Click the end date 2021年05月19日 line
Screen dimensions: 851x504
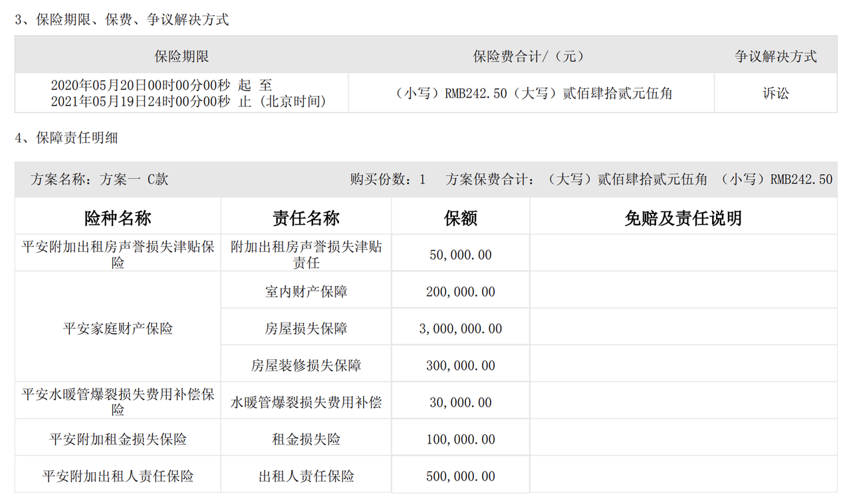tap(188, 102)
